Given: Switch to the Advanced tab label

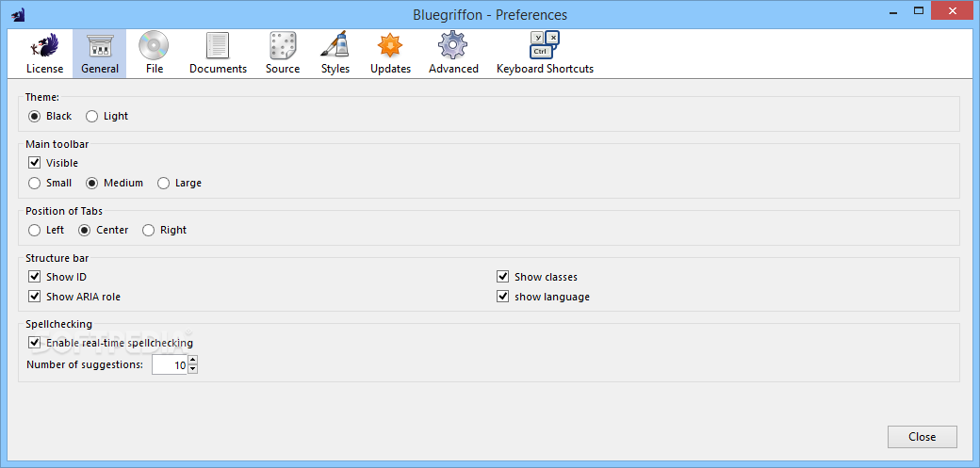Looking at the screenshot, I should click(454, 69).
